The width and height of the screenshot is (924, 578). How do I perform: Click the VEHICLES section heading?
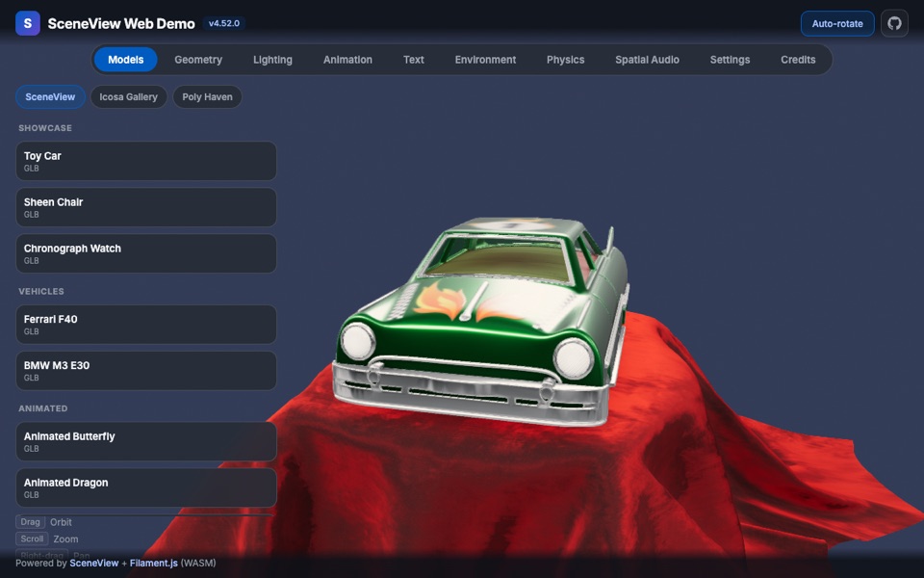(x=41, y=291)
